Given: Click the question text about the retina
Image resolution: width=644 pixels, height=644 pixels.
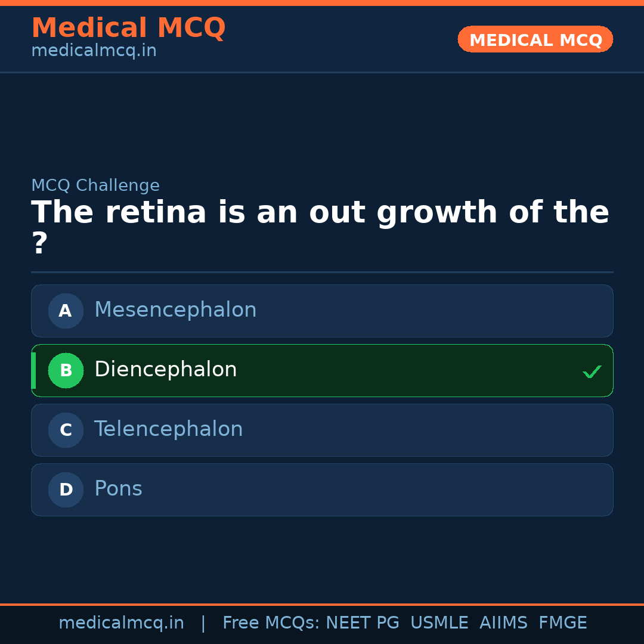Looking at the screenshot, I should pos(320,212).
